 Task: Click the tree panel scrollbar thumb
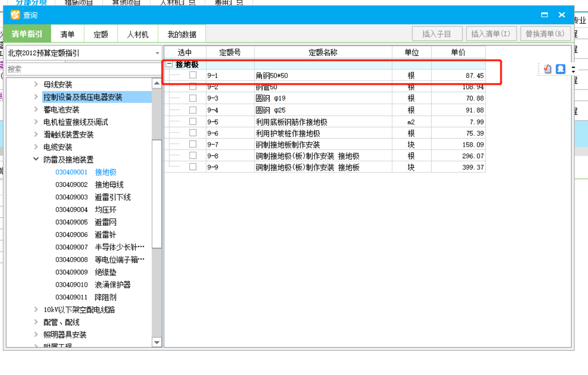point(157,193)
